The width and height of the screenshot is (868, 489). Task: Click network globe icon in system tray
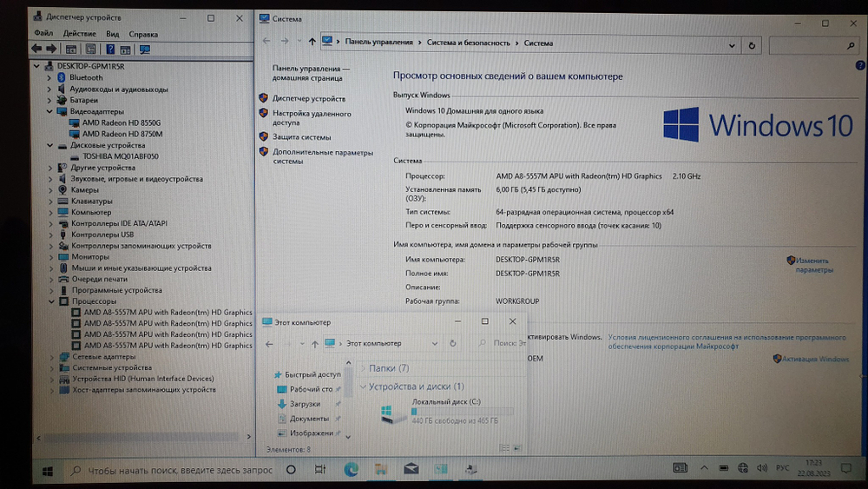click(743, 468)
